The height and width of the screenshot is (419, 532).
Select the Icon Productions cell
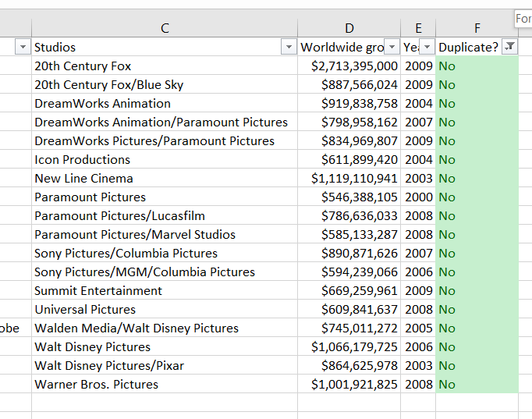(165, 159)
